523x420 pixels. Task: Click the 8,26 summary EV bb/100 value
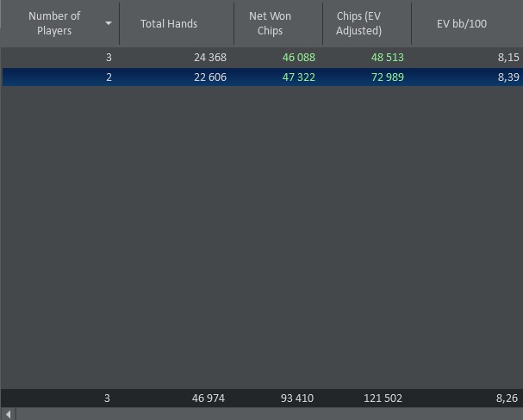tap(507, 398)
